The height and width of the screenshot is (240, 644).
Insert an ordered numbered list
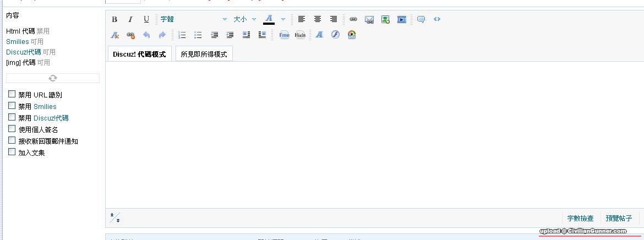point(182,35)
